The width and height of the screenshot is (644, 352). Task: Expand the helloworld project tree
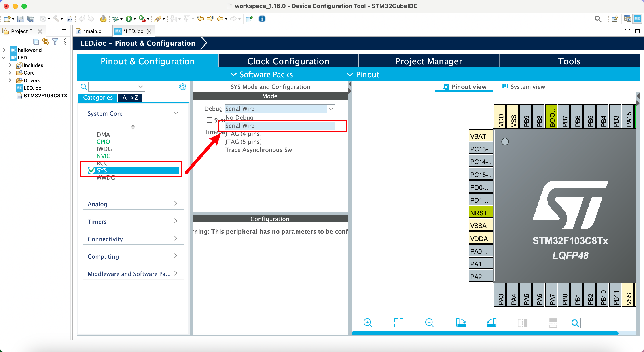click(4, 50)
